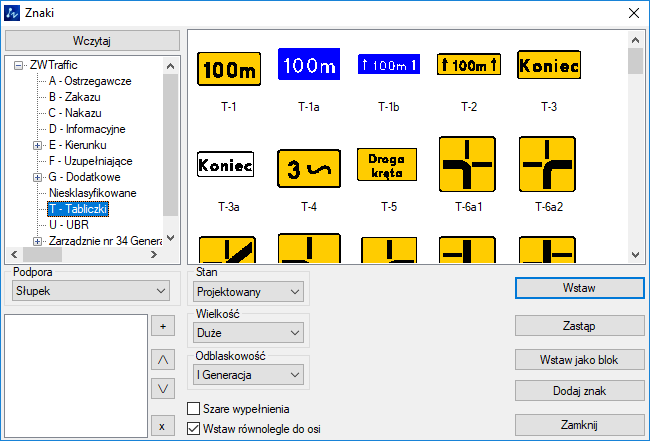
Task: Uncheck Wstaw równolegle do osi
Action: point(195,429)
